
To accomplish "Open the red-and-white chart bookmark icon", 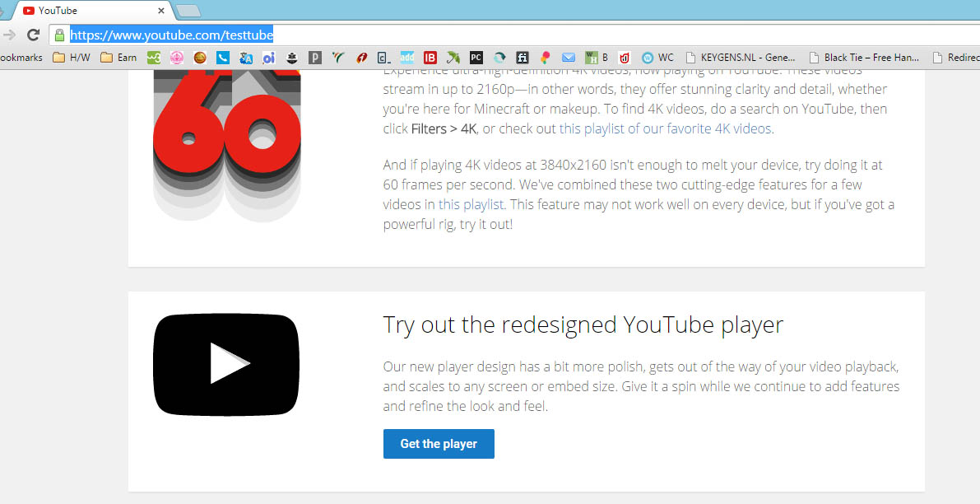I will [624, 58].
